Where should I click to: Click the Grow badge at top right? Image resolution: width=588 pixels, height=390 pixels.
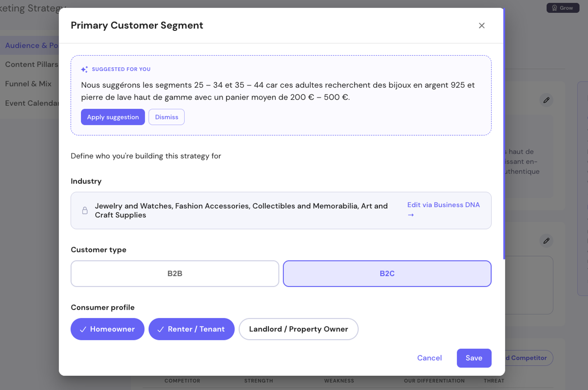[x=563, y=8]
